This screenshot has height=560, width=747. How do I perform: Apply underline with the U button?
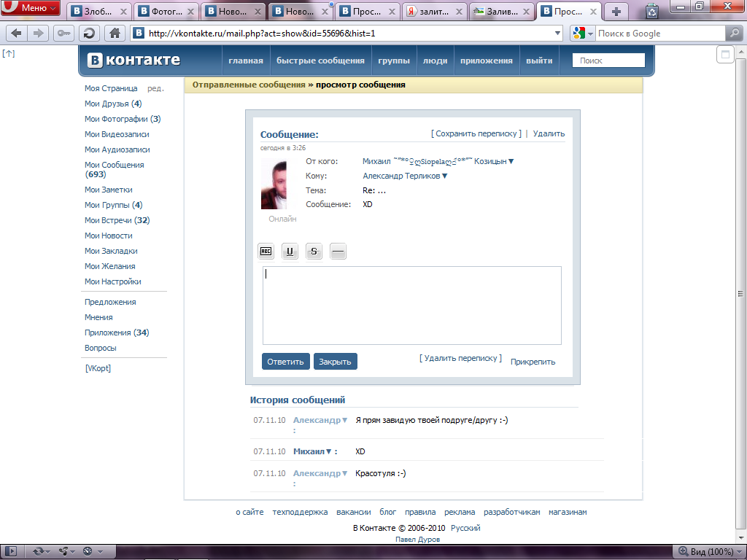[290, 252]
